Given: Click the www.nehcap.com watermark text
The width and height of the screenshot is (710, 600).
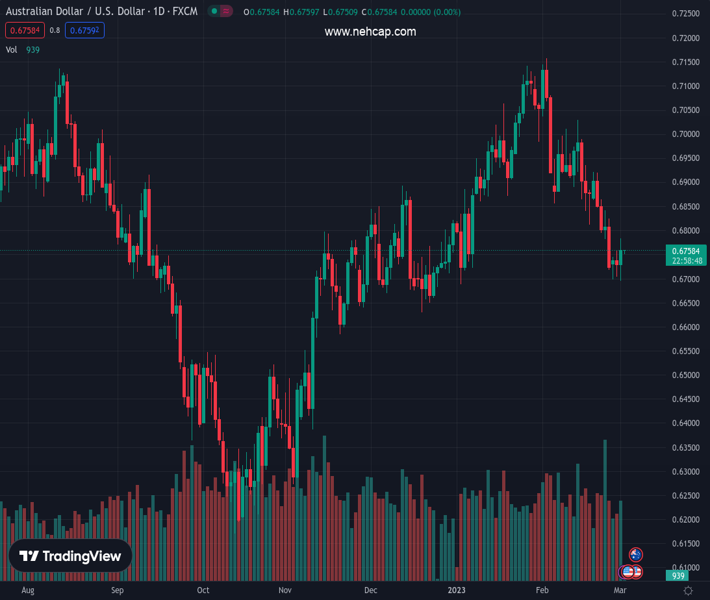Looking at the screenshot, I should 370,32.
